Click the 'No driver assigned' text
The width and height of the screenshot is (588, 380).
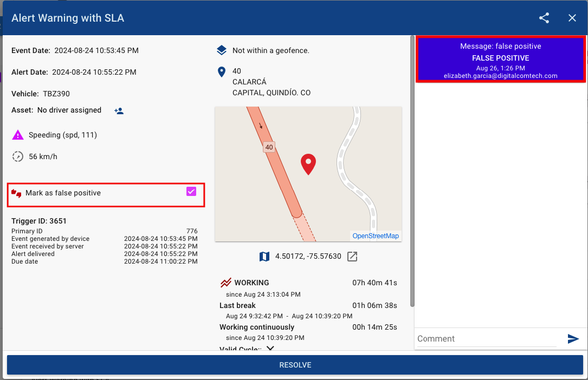click(x=69, y=110)
